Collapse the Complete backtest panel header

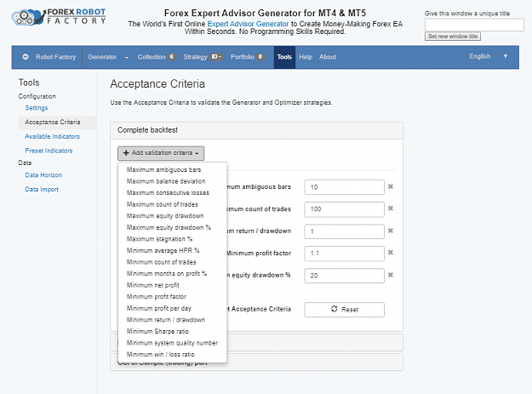(256, 130)
